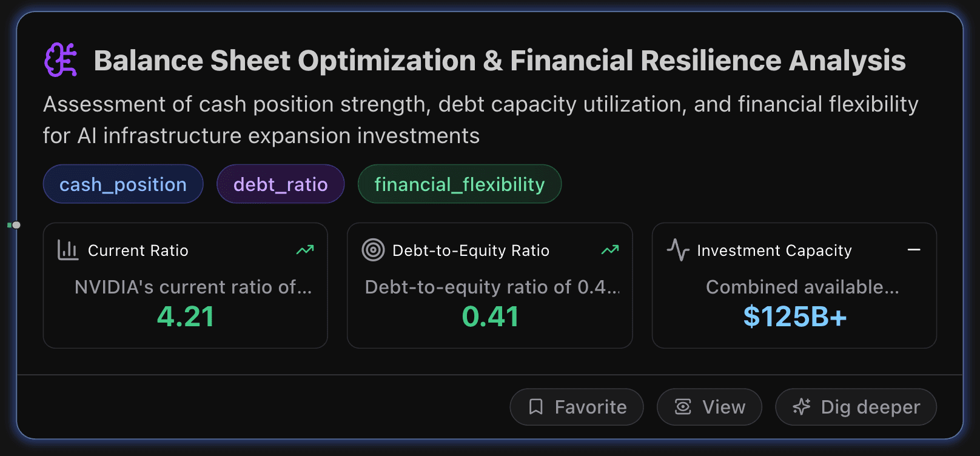Click the sparkle icon on Dig deeper
980x456 pixels.
(802, 407)
